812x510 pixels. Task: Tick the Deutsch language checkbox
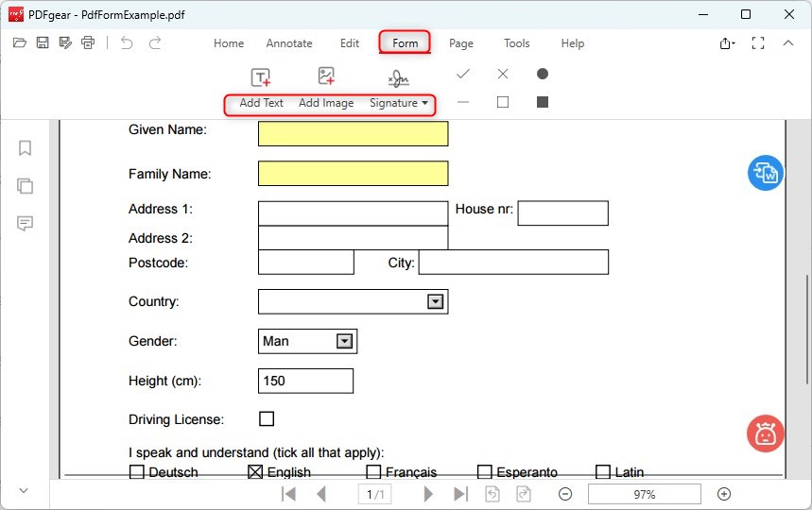pyautogui.click(x=137, y=471)
